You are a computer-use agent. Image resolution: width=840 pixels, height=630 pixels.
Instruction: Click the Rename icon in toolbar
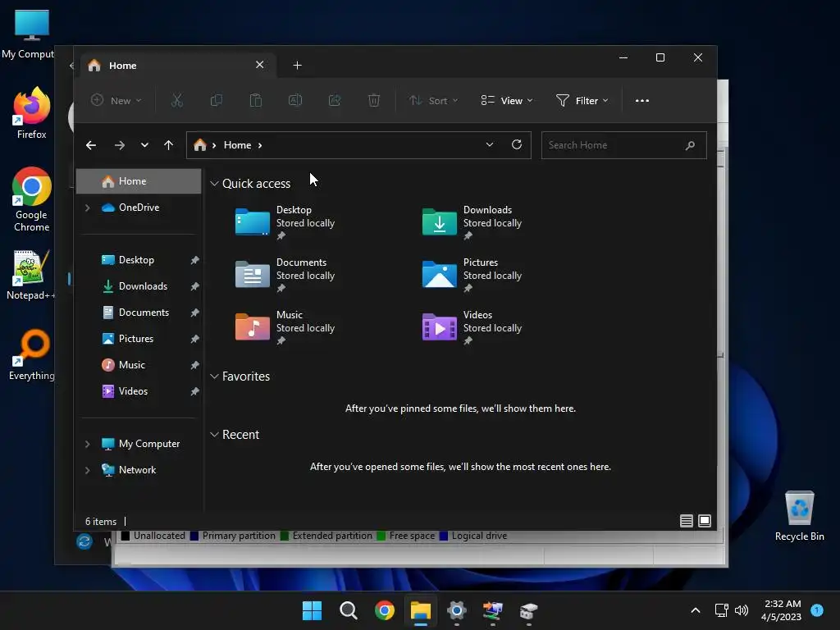tap(295, 101)
